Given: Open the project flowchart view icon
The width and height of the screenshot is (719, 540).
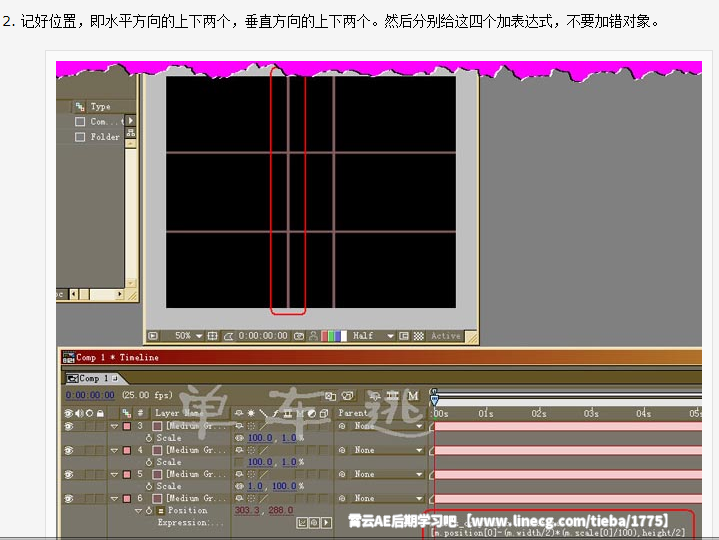Looking at the screenshot, I should tap(131, 133).
